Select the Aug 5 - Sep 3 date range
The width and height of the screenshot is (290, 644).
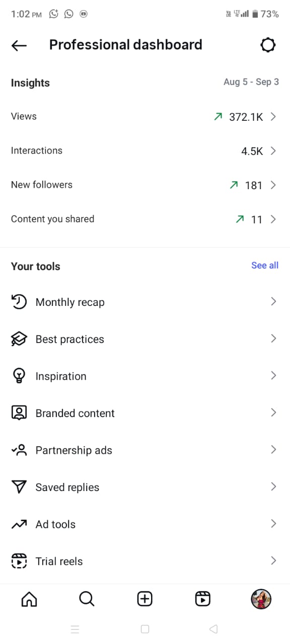[x=251, y=82]
